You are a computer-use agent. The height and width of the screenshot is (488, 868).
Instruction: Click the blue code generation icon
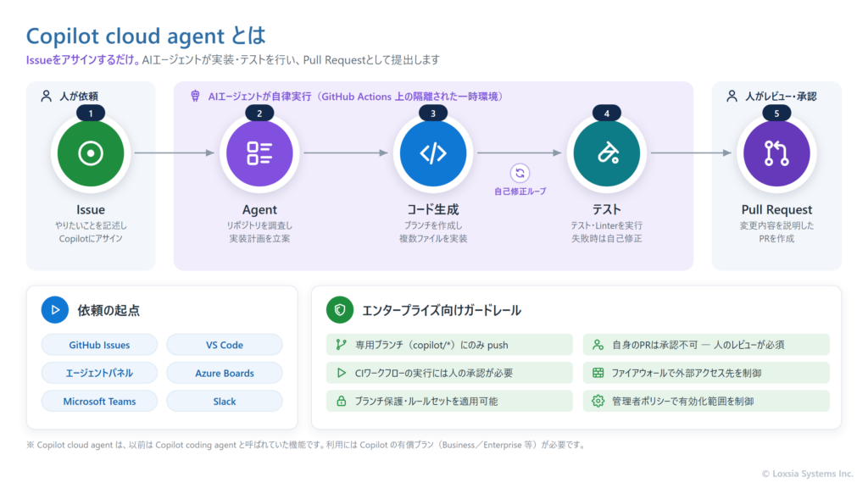tap(433, 153)
